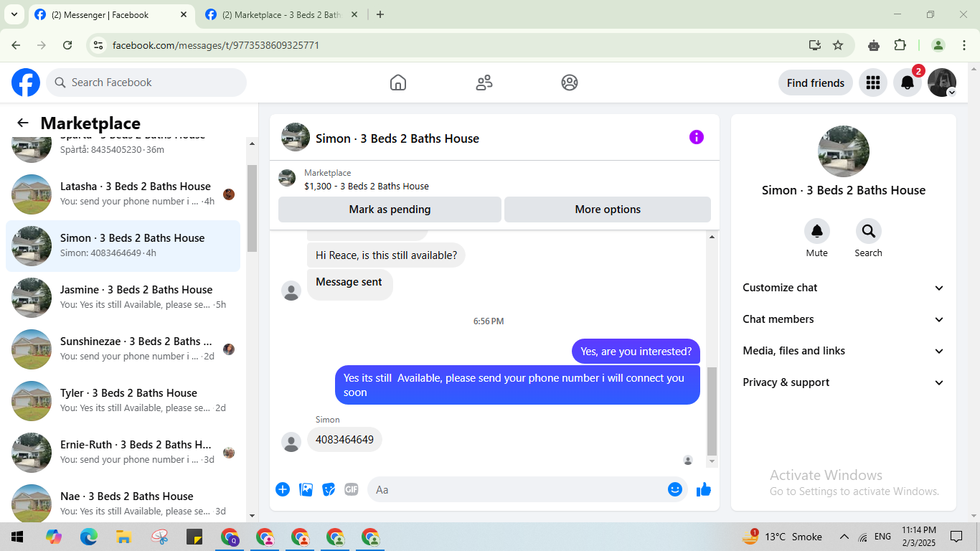Viewport: 980px width, 551px height.
Task: Switch to the Messenger Facebook tab
Action: [111, 14]
